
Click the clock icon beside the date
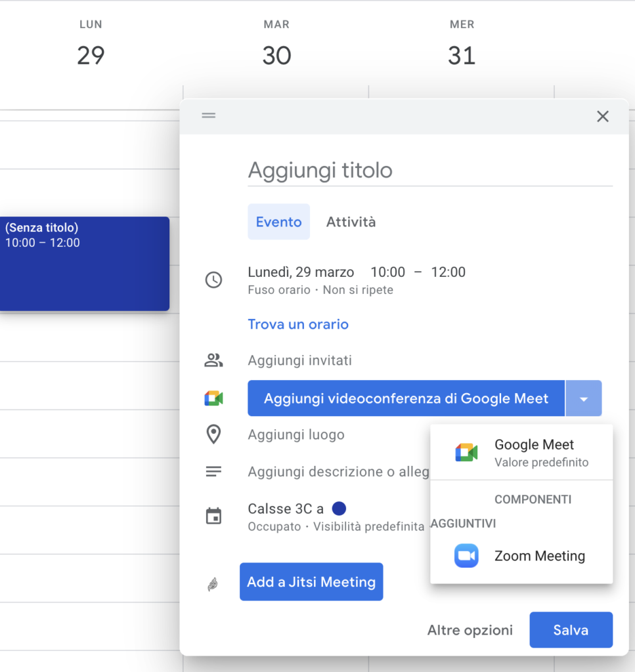point(213,280)
